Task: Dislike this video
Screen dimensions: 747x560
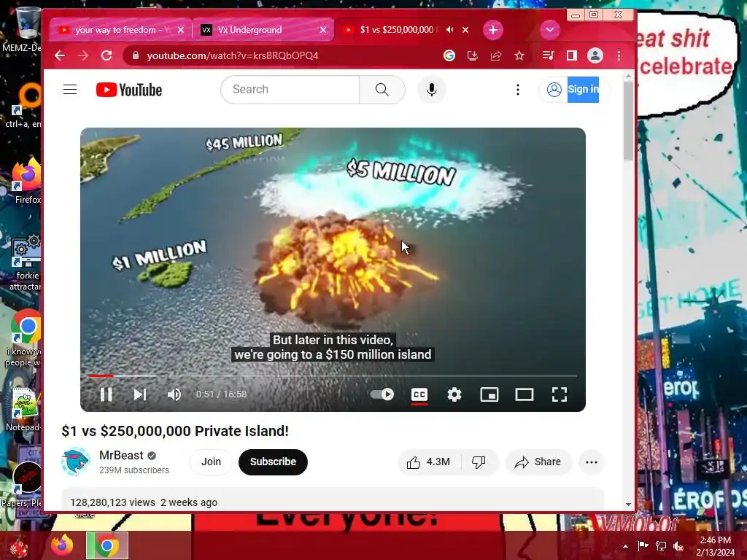Action: [479, 462]
